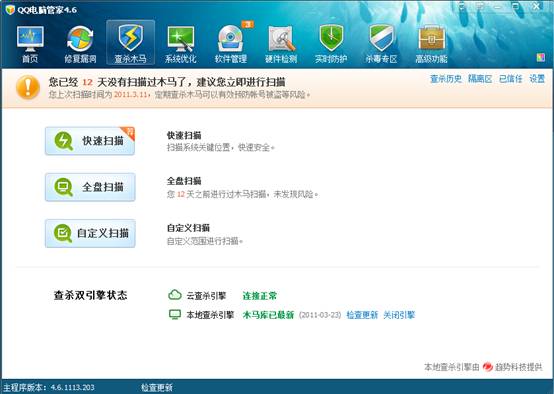Click the QQ电脑管家 shield logo in the title bar
This screenshot has height=394, width=554.
click(10, 9)
